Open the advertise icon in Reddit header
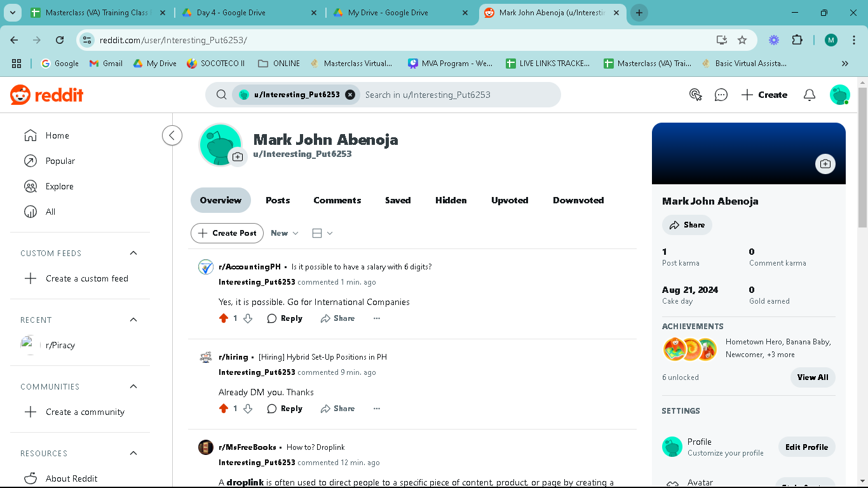Image resolution: width=868 pixels, height=488 pixels. [x=696, y=95]
